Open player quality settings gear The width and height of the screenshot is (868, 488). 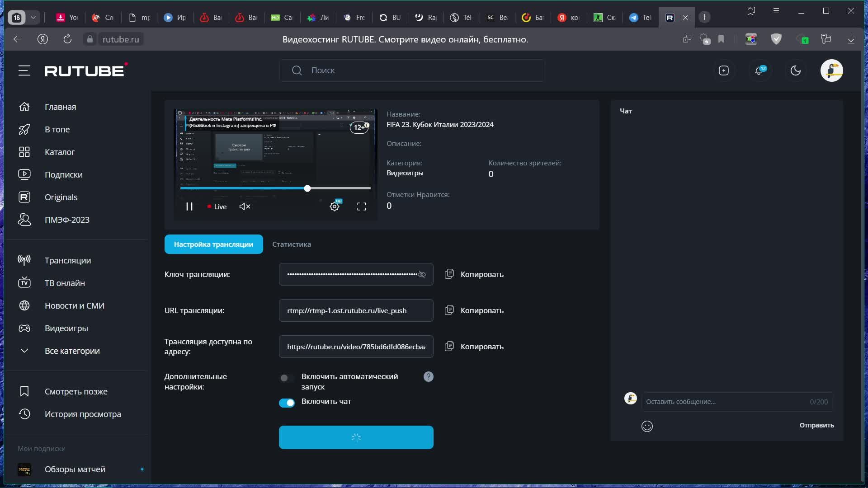tap(335, 206)
